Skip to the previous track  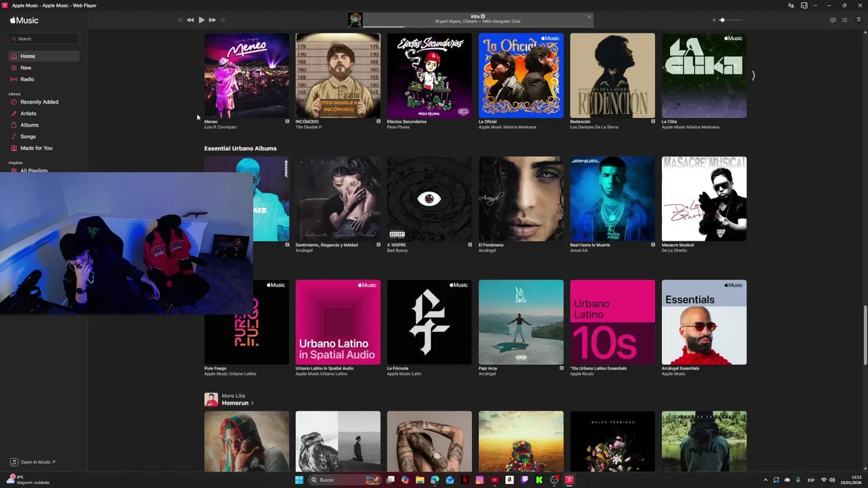tap(190, 20)
